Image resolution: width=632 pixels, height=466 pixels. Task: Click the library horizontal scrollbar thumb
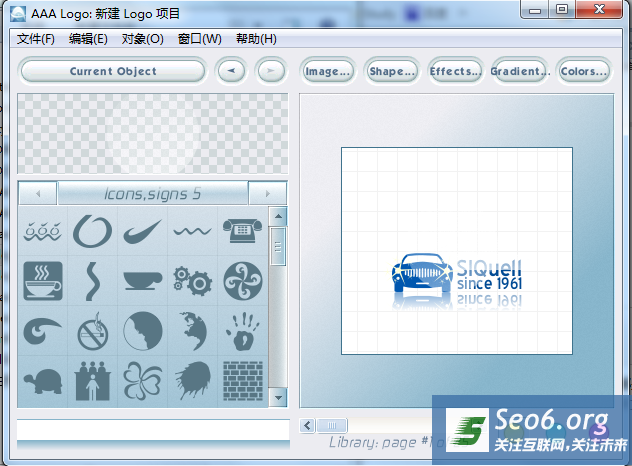coord(332,425)
